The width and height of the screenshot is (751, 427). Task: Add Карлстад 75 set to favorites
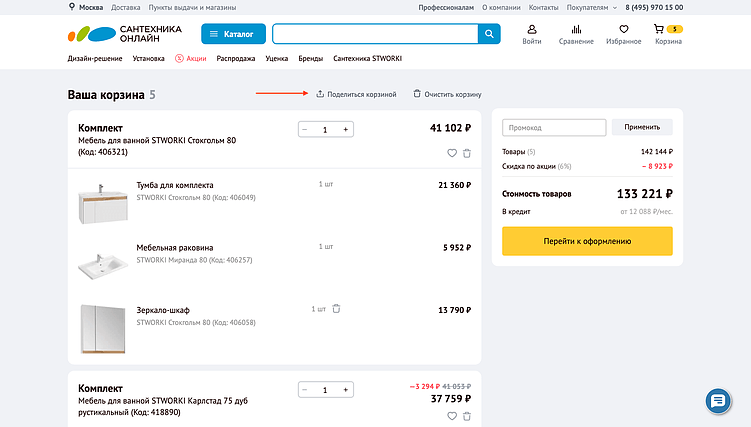point(452,416)
